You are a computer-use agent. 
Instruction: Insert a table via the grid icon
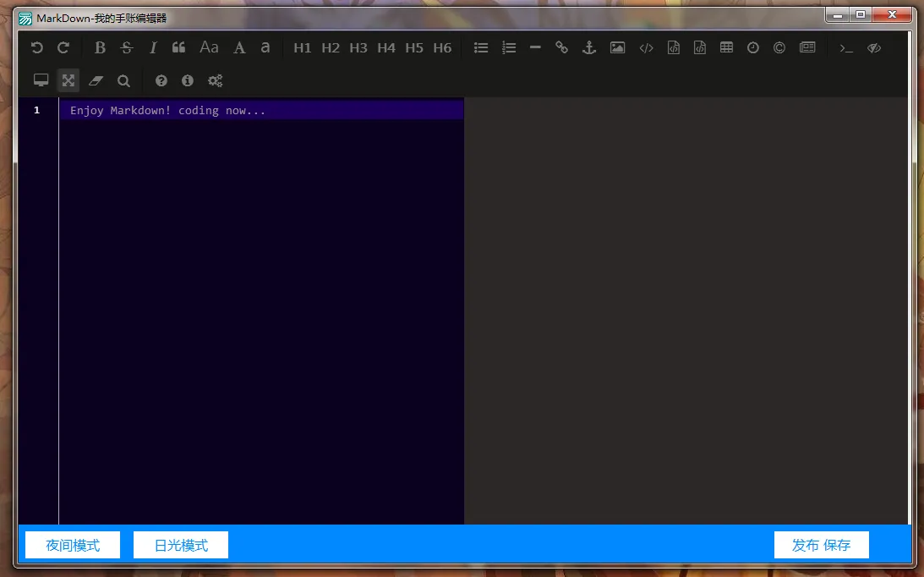tap(726, 48)
